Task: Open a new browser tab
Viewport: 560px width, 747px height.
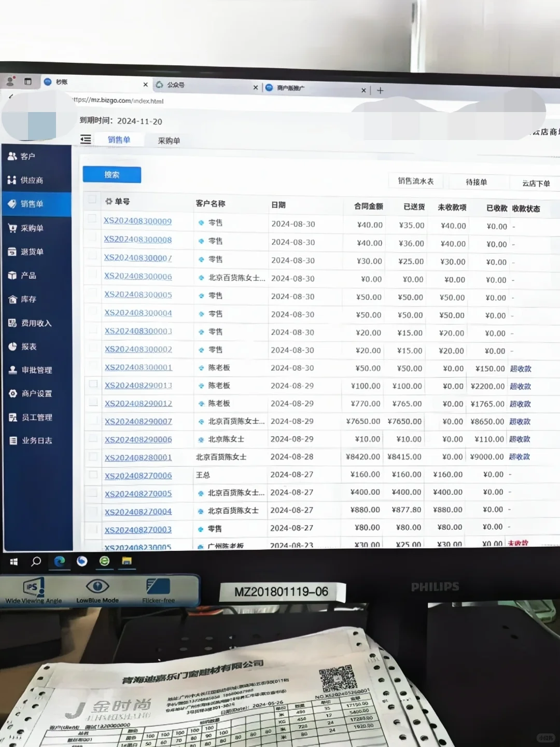Action: [x=380, y=90]
